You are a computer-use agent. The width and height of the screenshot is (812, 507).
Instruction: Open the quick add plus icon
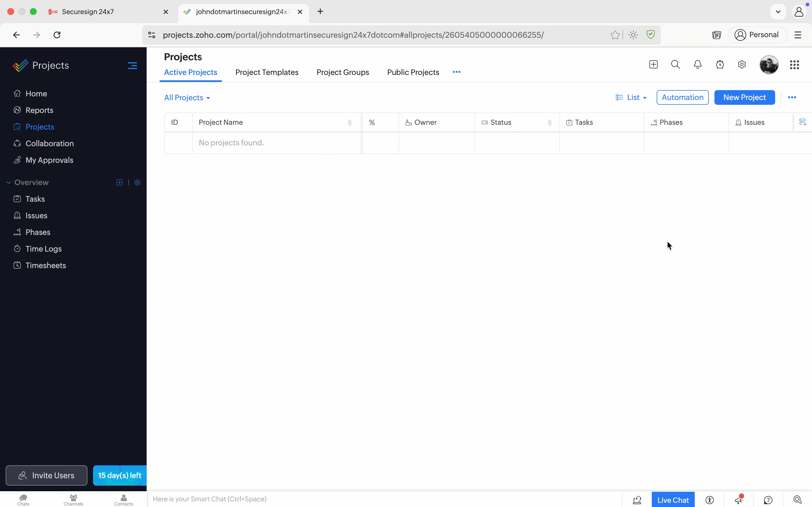[x=653, y=65]
